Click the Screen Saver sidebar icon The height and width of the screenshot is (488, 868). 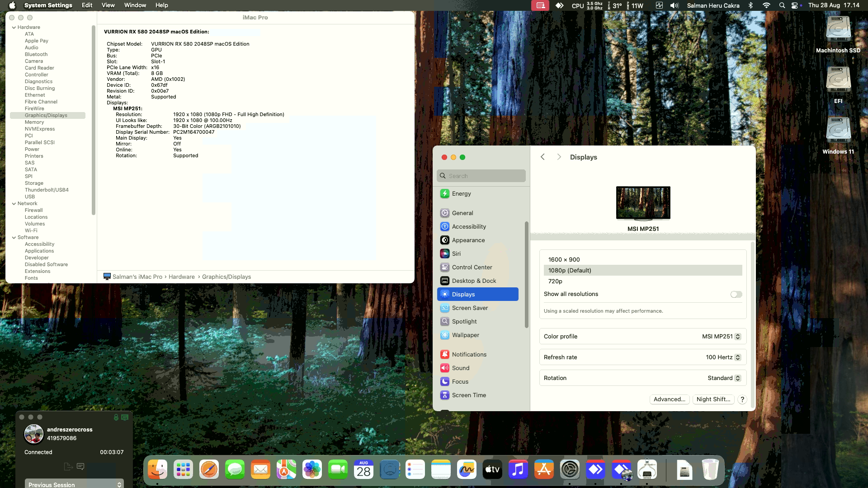[x=445, y=308]
